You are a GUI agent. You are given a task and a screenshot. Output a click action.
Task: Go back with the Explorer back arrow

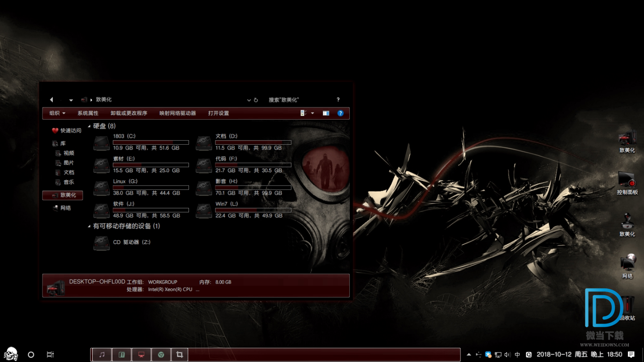52,99
